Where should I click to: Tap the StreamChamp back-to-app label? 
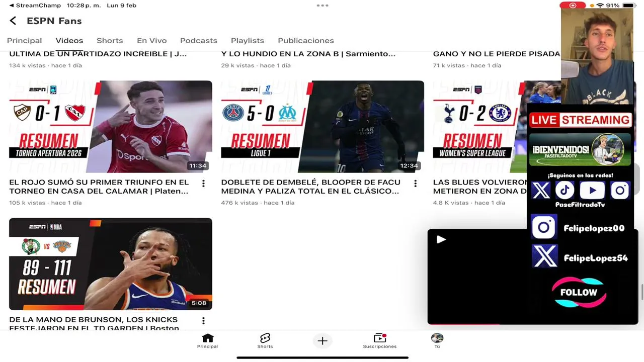tap(35, 6)
